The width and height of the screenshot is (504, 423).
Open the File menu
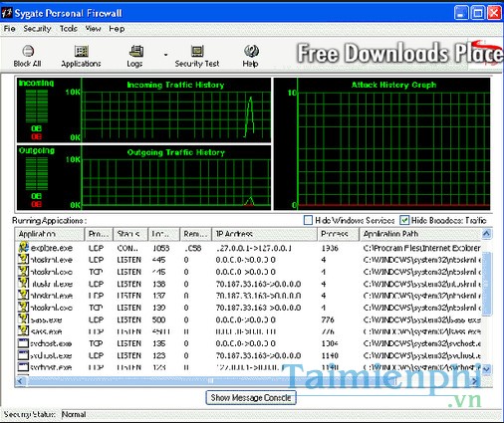click(x=9, y=29)
